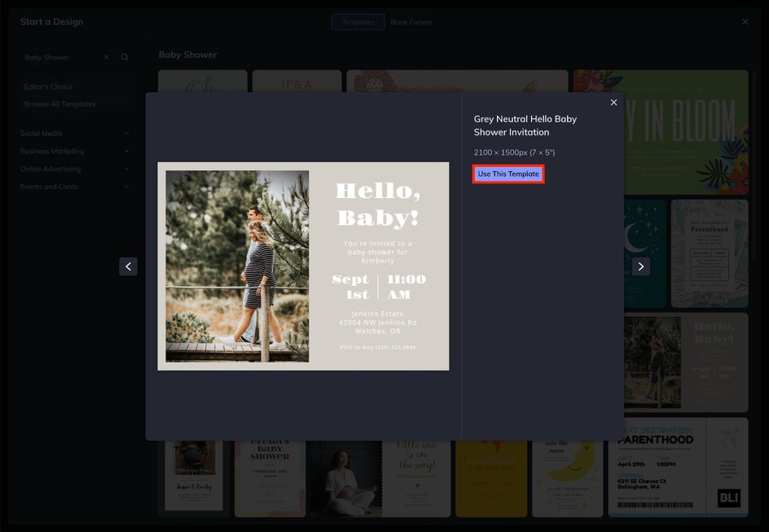Click the Use This Template button
Screen dimensions: 769x532
(x=508, y=174)
